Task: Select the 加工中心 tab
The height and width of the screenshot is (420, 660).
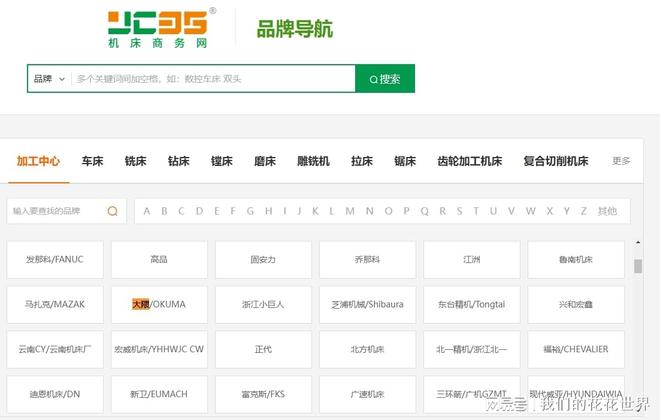Action: coord(38,161)
